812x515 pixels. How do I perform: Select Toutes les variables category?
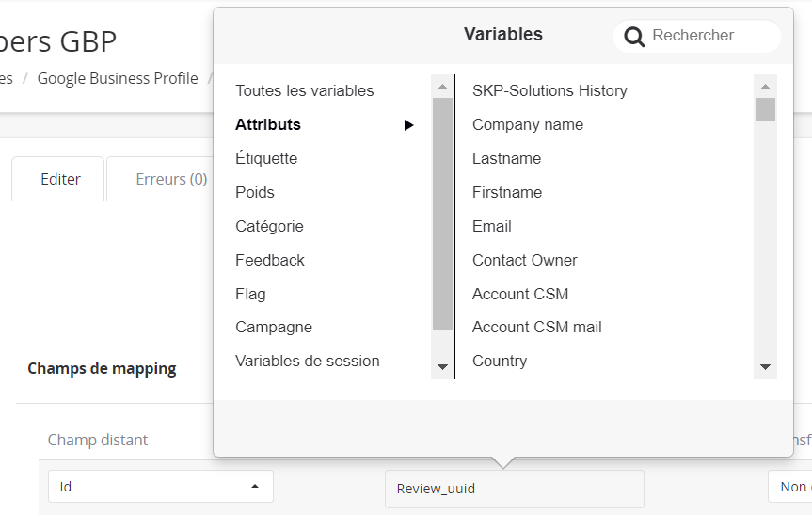304,91
